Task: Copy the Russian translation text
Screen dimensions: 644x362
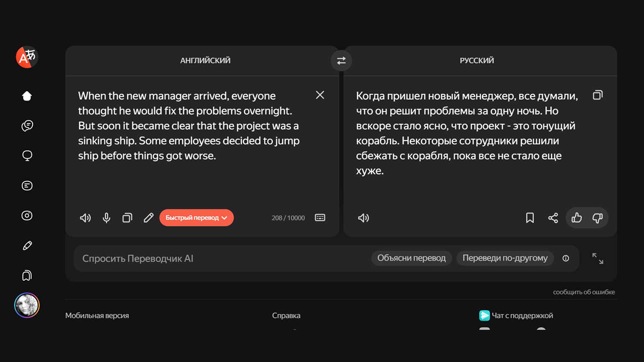Action: pos(598,95)
